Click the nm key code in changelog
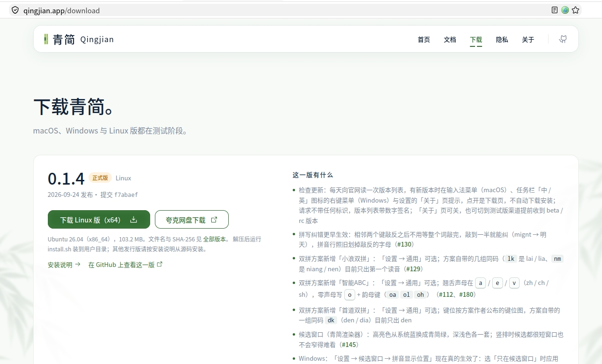 click(557, 258)
